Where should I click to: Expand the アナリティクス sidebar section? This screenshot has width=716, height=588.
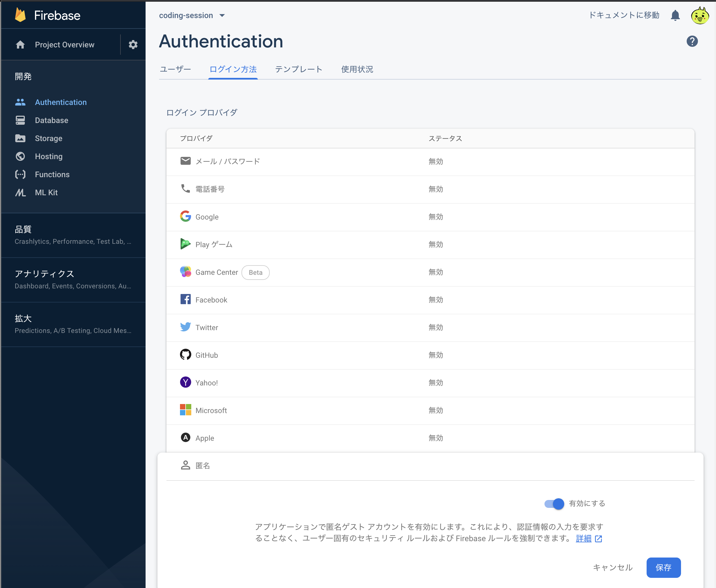click(74, 280)
